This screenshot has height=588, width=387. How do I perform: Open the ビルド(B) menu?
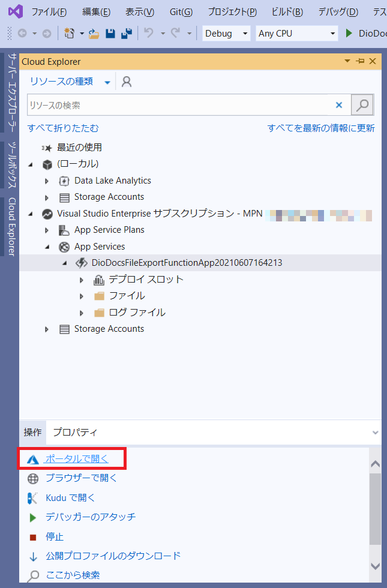click(x=287, y=12)
